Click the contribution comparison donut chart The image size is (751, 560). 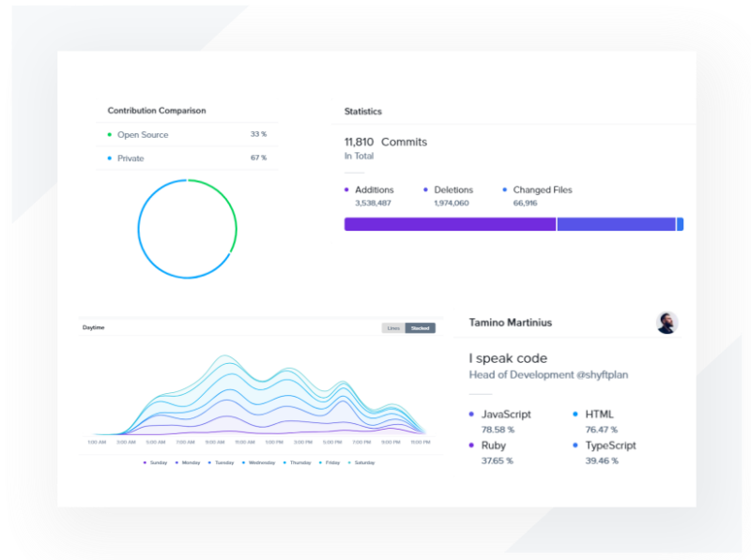pos(187,229)
